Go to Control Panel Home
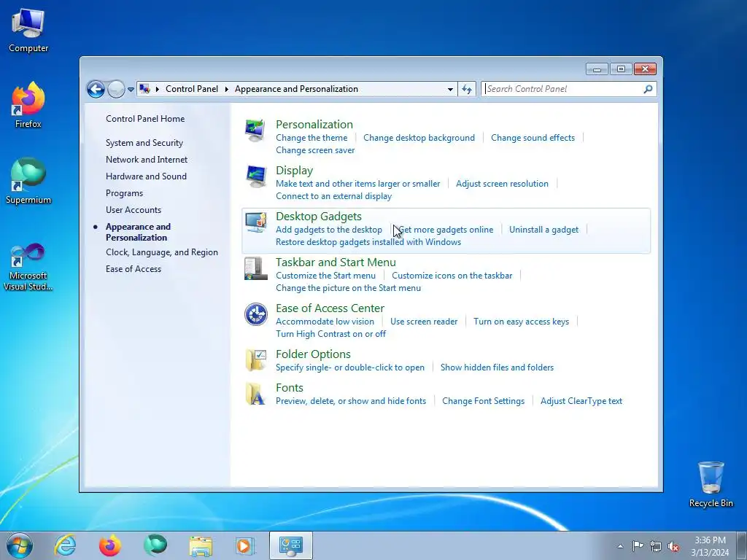 (145, 119)
